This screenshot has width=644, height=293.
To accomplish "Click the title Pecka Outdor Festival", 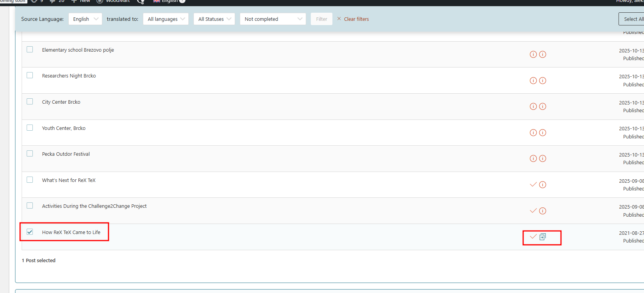I will coord(66,154).
